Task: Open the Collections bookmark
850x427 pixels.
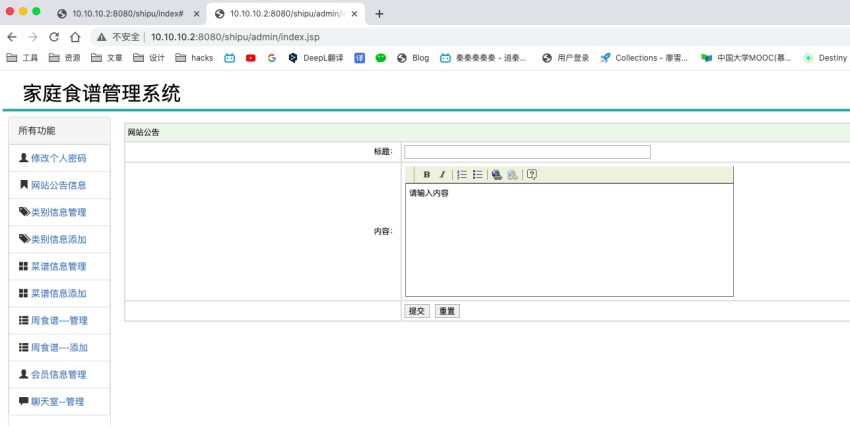Action: coord(644,58)
